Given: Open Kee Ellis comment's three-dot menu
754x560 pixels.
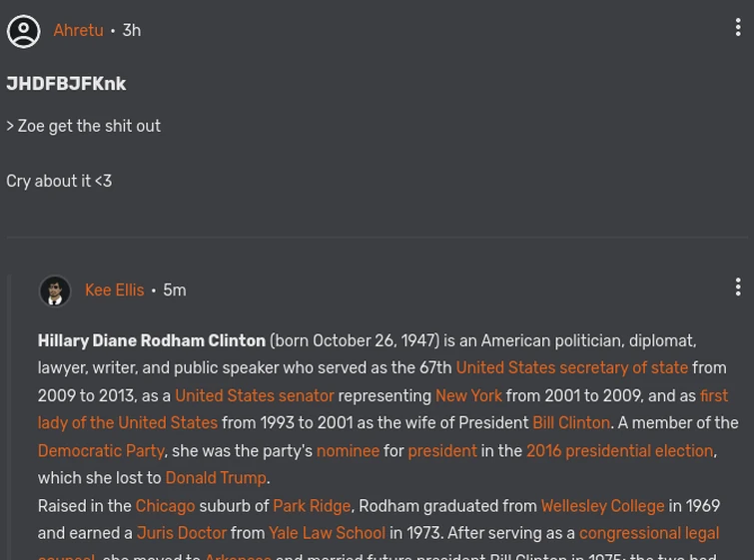Looking at the screenshot, I should [x=738, y=287].
